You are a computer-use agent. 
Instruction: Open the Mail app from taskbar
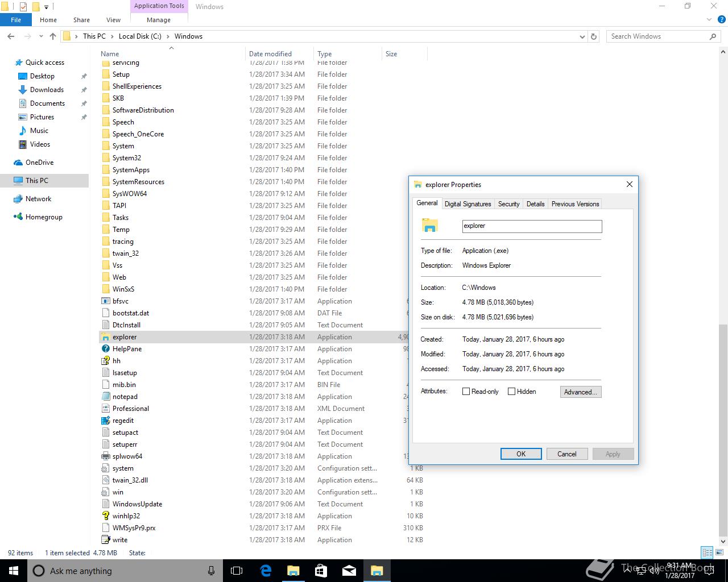tap(349, 571)
